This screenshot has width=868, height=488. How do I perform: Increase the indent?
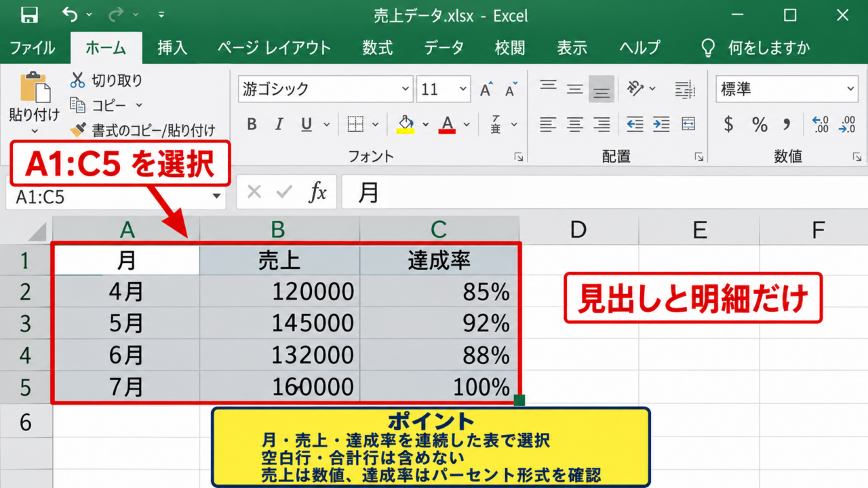[661, 124]
